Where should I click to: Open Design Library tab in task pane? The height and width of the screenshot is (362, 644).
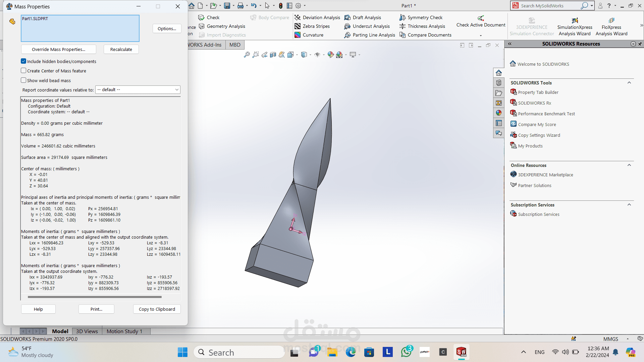point(499,83)
